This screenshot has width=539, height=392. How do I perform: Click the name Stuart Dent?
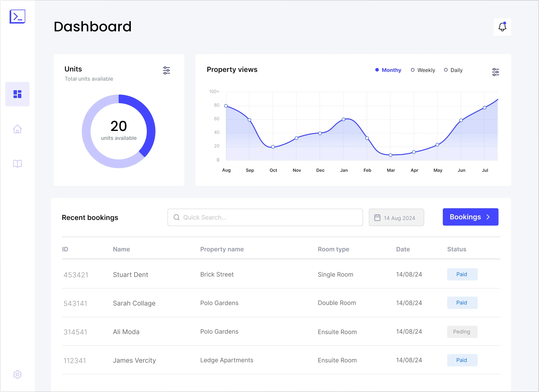[x=131, y=275]
